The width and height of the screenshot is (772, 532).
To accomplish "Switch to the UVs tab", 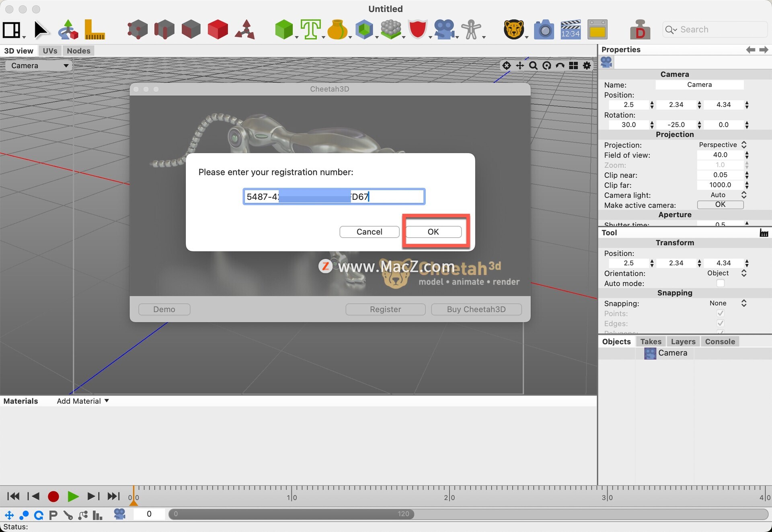I will pyautogui.click(x=50, y=51).
